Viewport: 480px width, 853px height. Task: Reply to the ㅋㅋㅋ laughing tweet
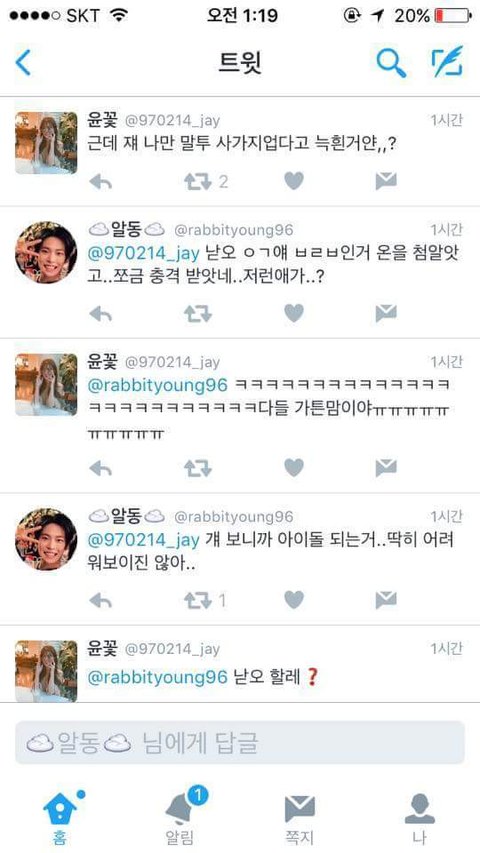click(101, 468)
